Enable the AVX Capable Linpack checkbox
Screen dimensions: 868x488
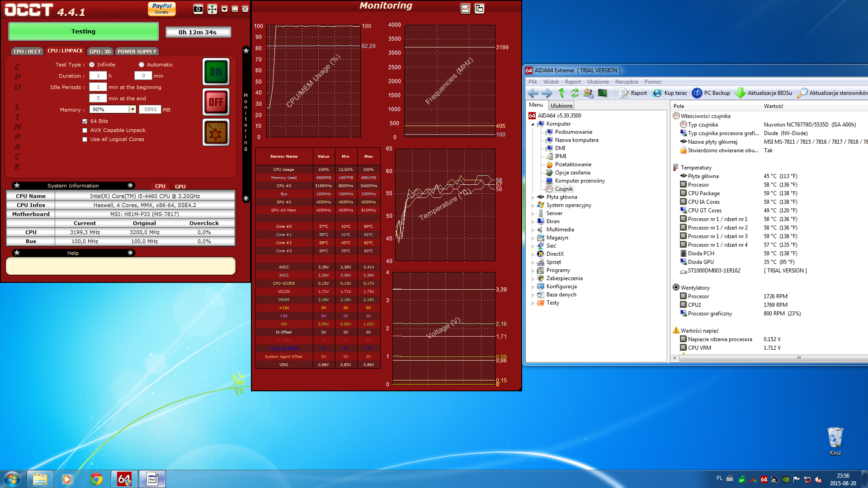pyautogui.click(x=85, y=130)
